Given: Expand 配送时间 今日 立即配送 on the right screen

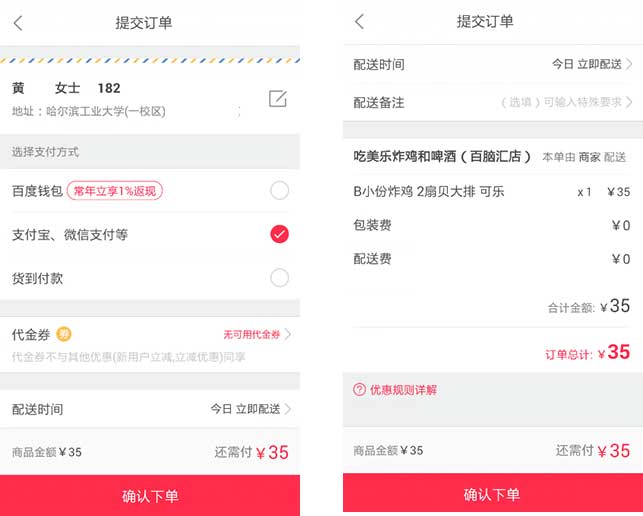Looking at the screenshot, I should point(493,64).
